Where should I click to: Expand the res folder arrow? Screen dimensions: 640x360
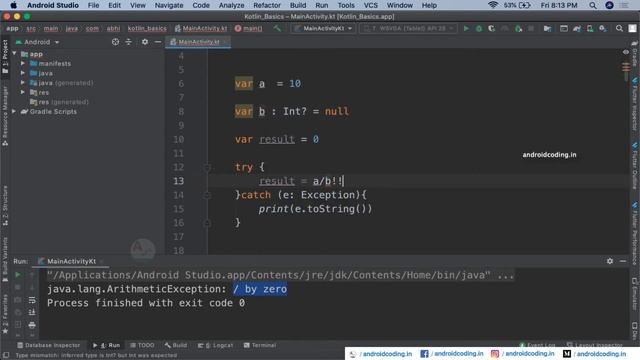[x=23, y=92]
